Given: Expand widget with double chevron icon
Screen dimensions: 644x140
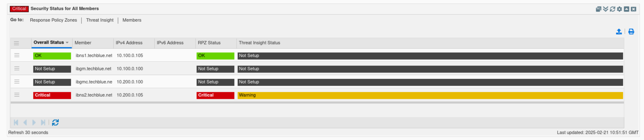Looking at the screenshot, I should [605, 9].
